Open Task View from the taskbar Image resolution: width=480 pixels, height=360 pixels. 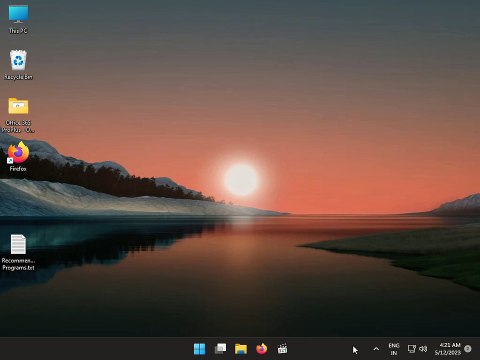tap(220, 349)
